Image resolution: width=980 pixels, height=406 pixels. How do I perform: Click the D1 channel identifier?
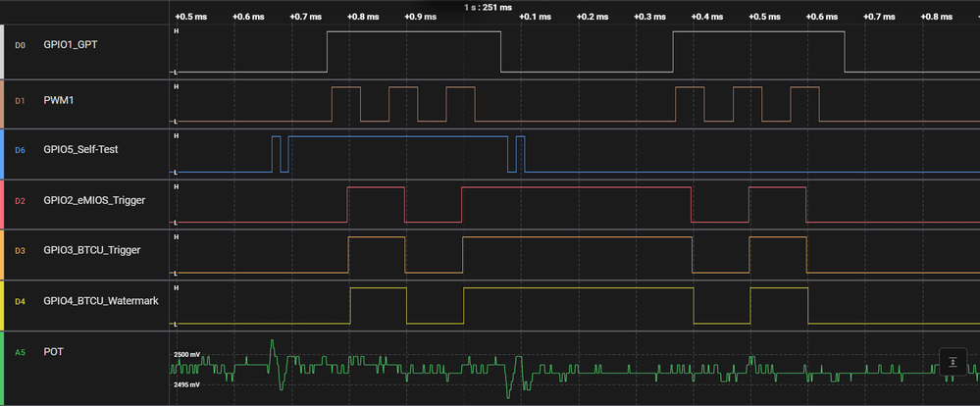click(20, 100)
